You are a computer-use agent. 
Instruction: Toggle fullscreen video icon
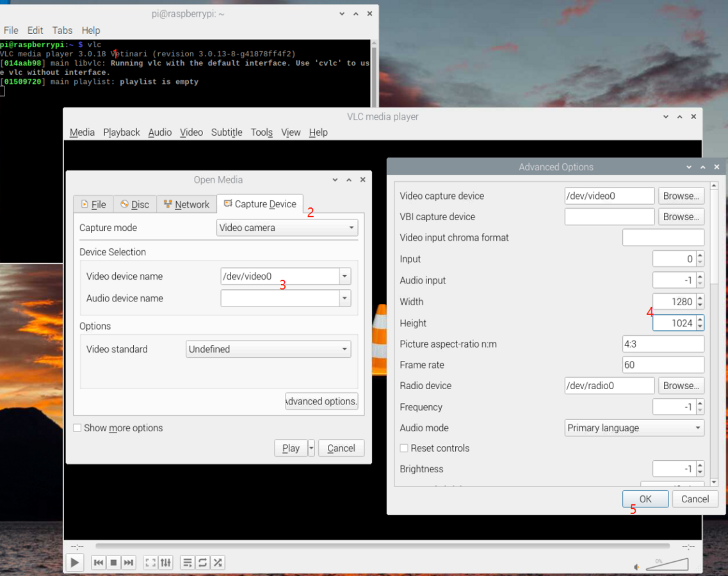coord(150,563)
